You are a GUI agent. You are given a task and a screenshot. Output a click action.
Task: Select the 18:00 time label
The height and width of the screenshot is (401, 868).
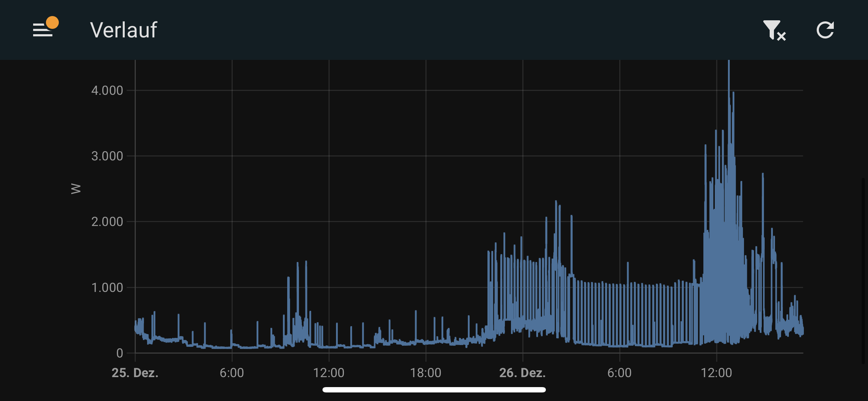coord(425,373)
